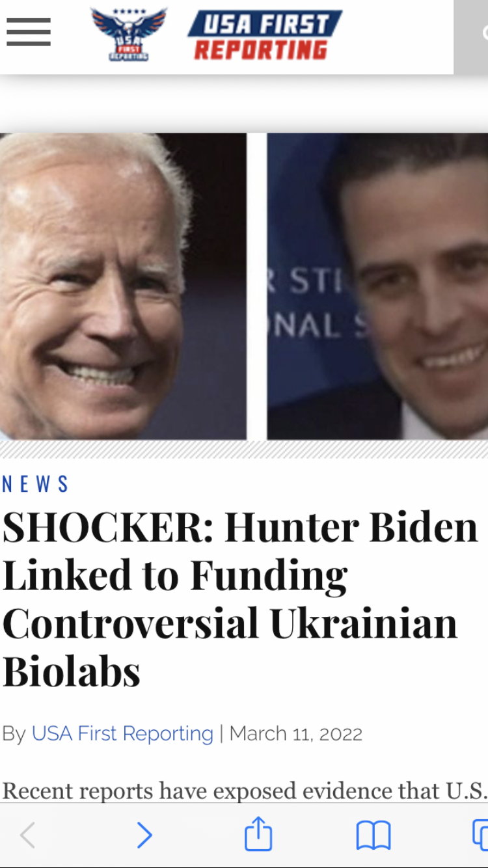Click the USA First Reporting wordmark

pos(264,36)
